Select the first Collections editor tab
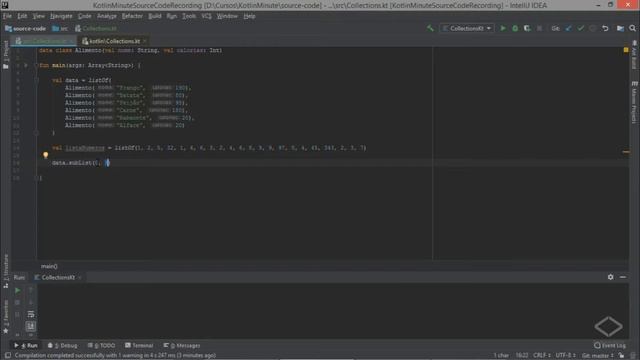Viewport: 640px width, 360px height. [x=44, y=41]
